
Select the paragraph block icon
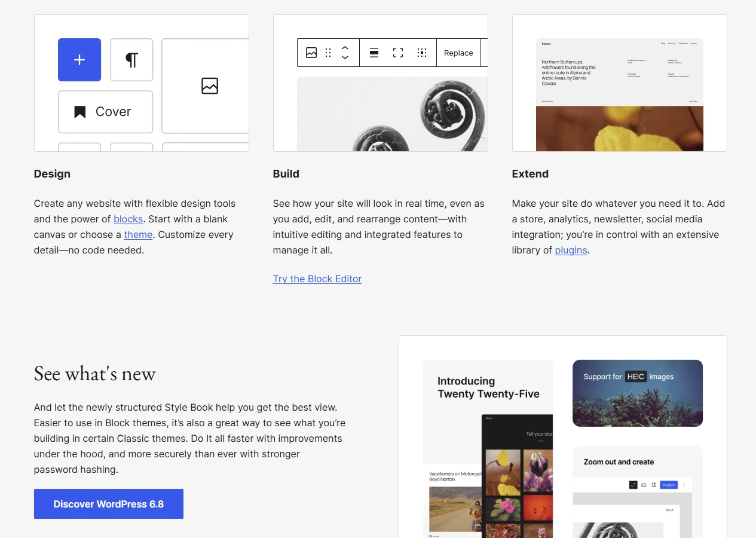coord(131,60)
